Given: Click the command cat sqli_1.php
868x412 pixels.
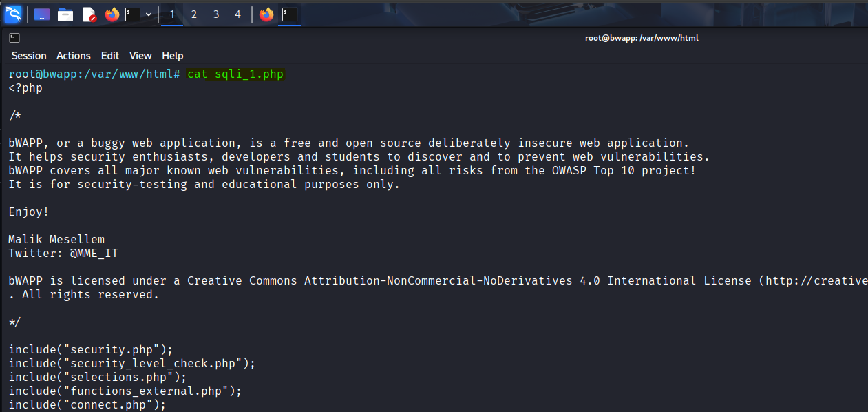Looking at the screenshot, I should (235, 74).
